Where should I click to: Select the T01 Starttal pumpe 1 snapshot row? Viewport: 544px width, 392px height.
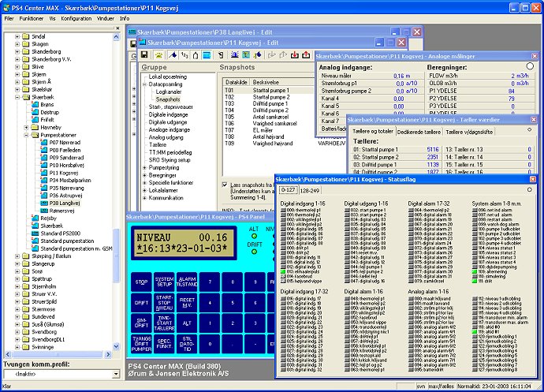pos(269,90)
